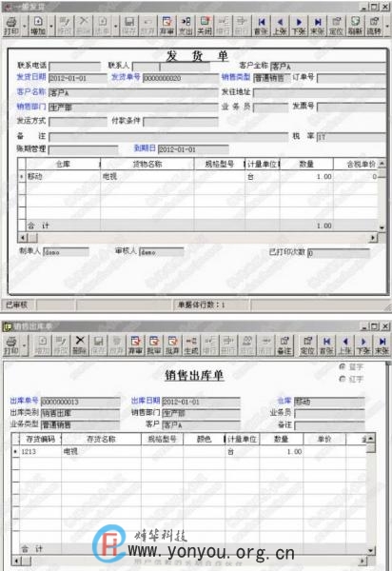This screenshot has width=392, height=571.
Task: Click the horizontal scrollbar right arrow in the 发货单 grid
Action: tap(373, 238)
